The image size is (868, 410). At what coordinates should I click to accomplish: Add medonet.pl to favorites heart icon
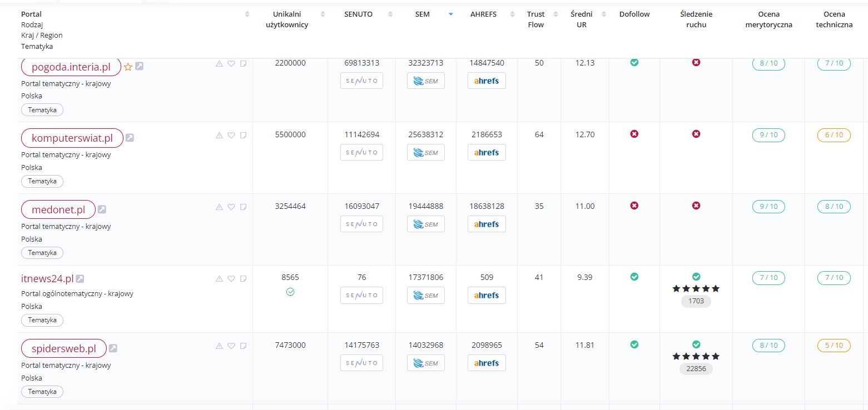pyautogui.click(x=231, y=207)
